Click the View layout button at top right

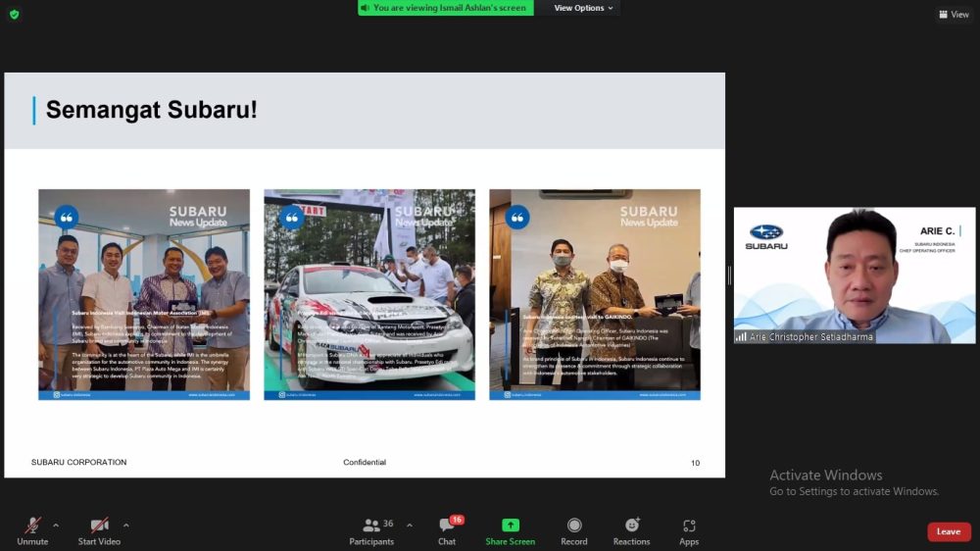coord(954,14)
